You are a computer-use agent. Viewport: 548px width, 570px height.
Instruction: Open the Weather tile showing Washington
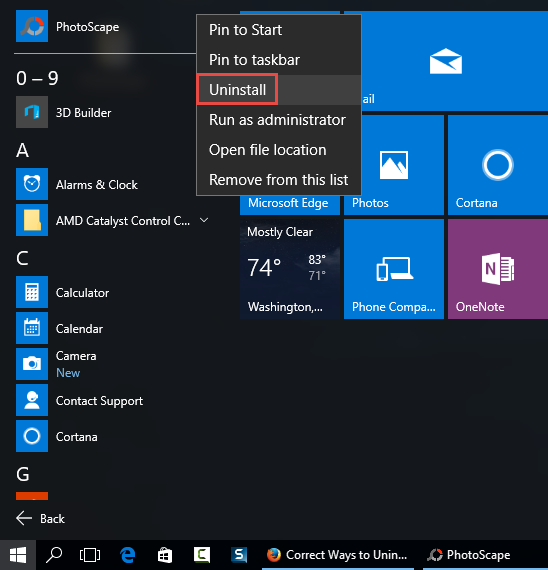click(x=290, y=269)
